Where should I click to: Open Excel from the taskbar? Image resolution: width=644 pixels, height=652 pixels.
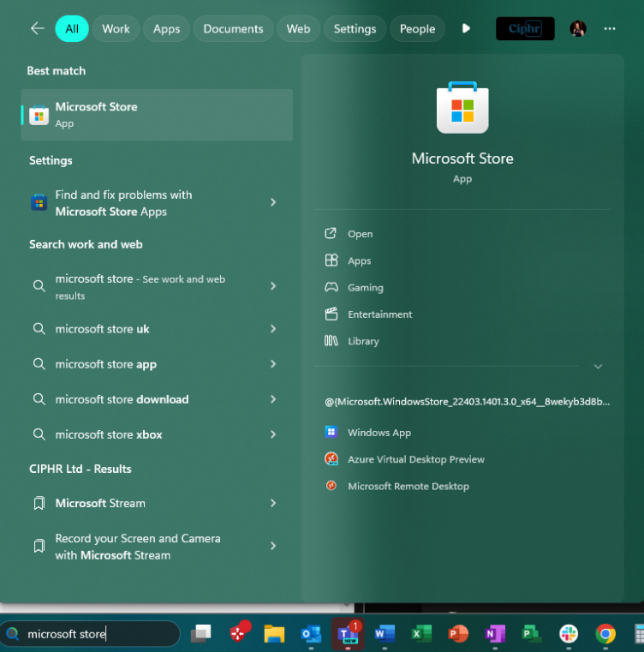(x=421, y=634)
